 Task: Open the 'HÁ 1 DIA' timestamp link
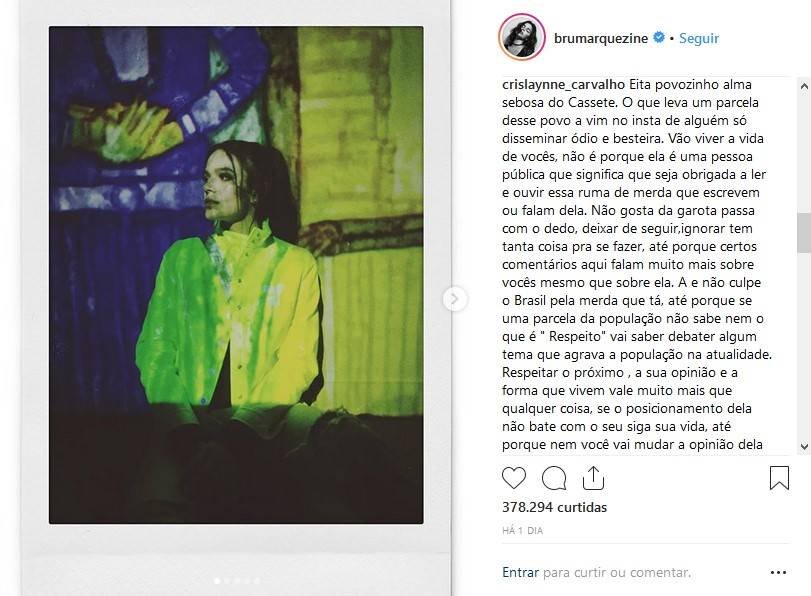[x=522, y=530]
